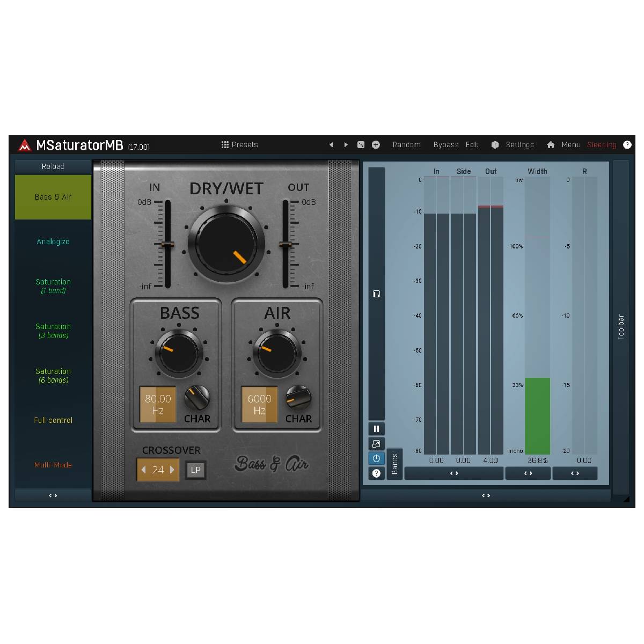Toggle the meters power button
The height and width of the screenshot is (644, 644).
(x=376, y=458)
